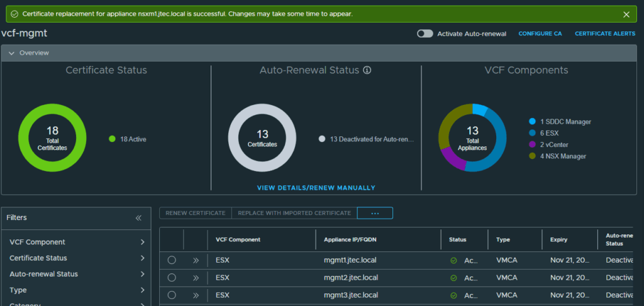The height and width of the screenshot is (306, 644).
Task: Expand row details for mgmt3.jtec.local
Action: coord(196,295)
